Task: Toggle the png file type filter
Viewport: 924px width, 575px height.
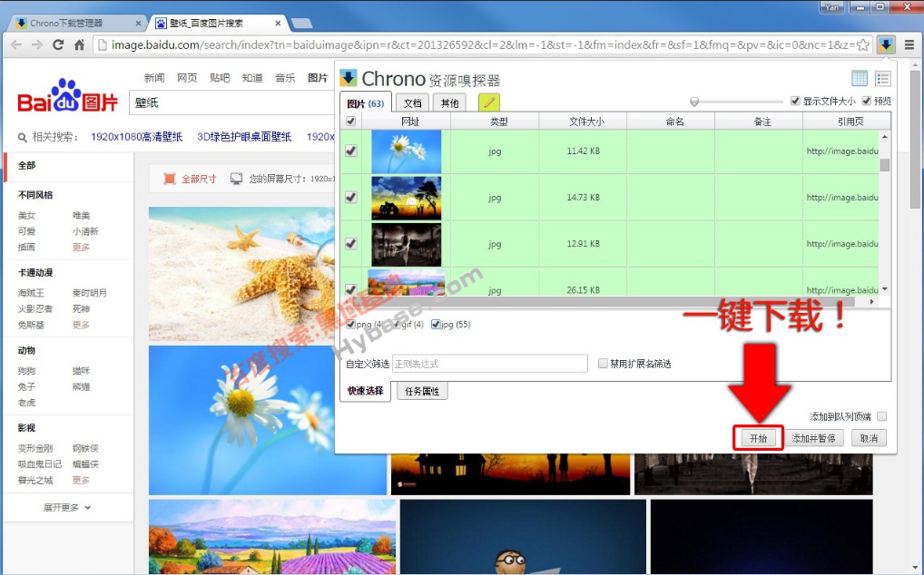Action: (x=351, y=325)
